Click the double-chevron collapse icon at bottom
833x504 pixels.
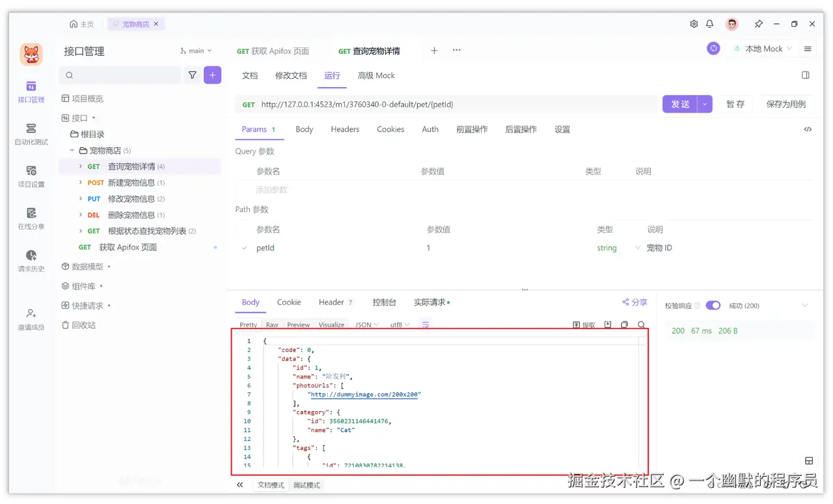(x=239, y=485)
